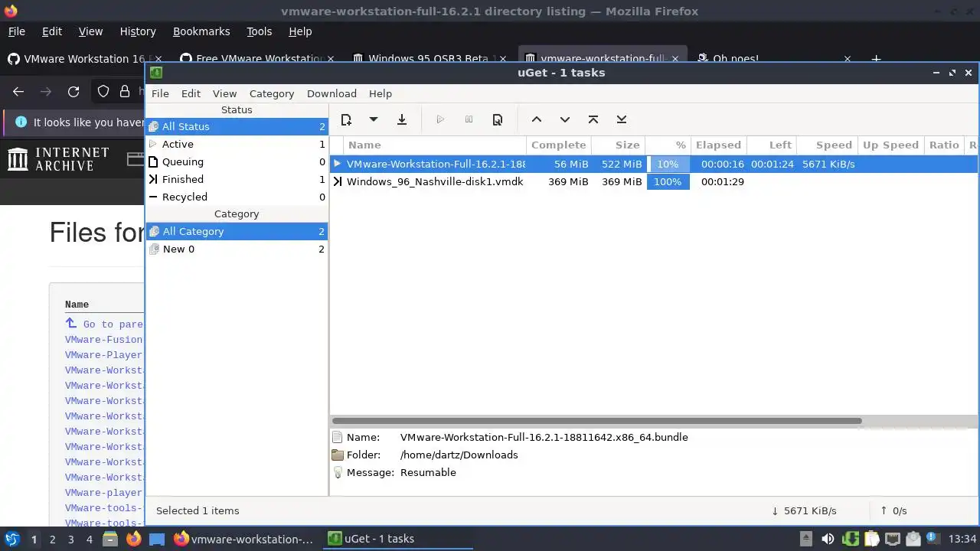Screen dimensions: 980x551
Task: Open uGet Download menu
Action: coord(332,93)
